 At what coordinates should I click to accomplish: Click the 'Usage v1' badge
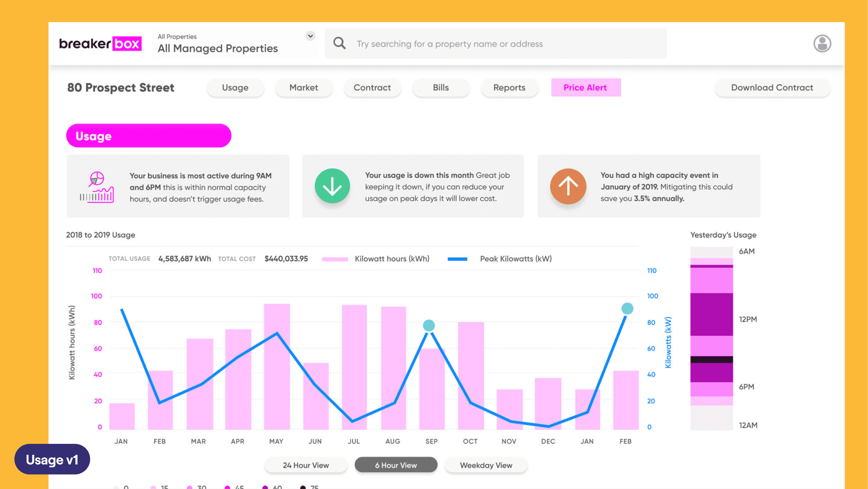(52, 459)
